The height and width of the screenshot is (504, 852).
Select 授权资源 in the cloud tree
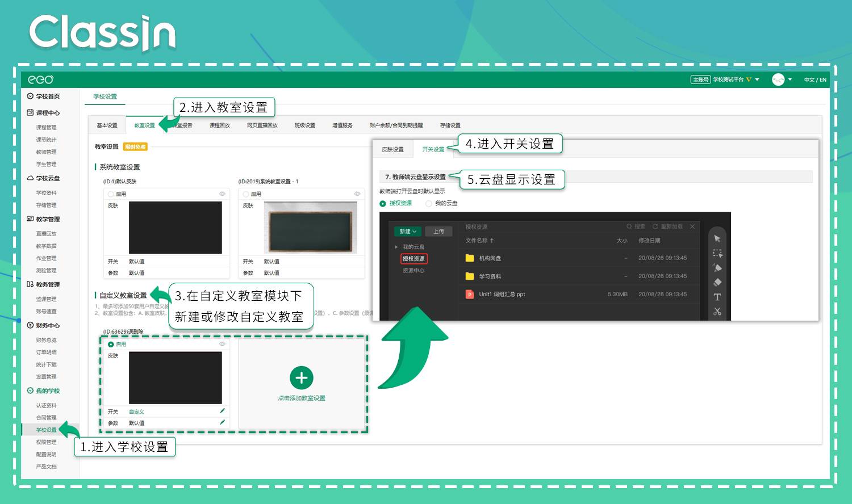[414, 259]
